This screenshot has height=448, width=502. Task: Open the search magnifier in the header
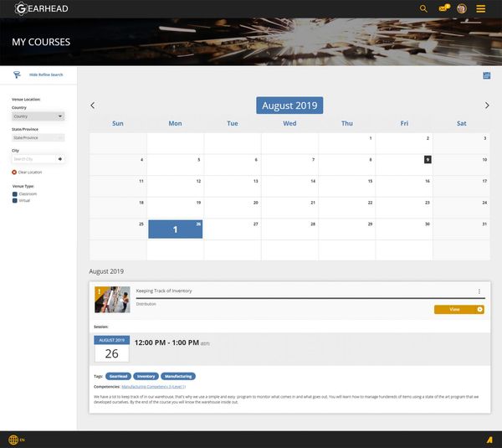pyautogui.click(x=423, y=8)
